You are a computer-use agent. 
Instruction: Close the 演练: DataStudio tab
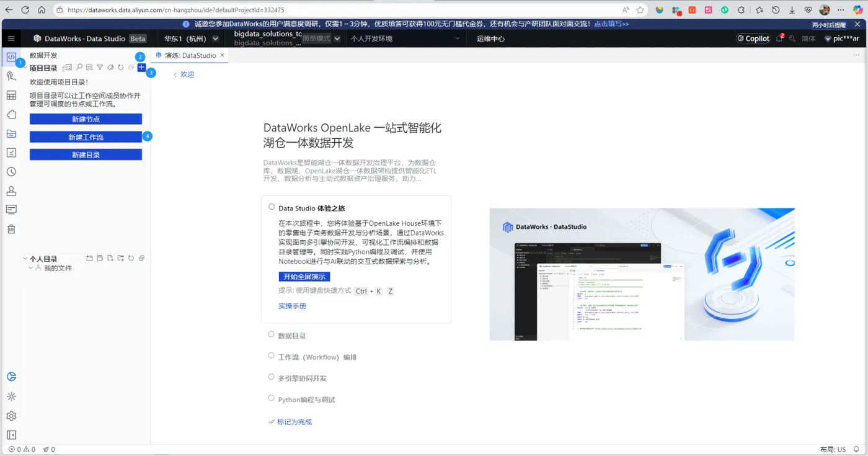tap(222, 55)
